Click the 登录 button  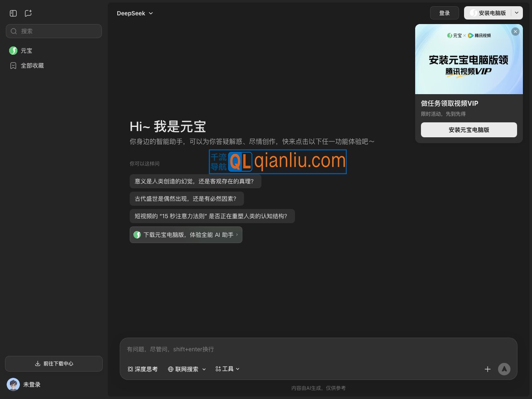click(444, 13)
